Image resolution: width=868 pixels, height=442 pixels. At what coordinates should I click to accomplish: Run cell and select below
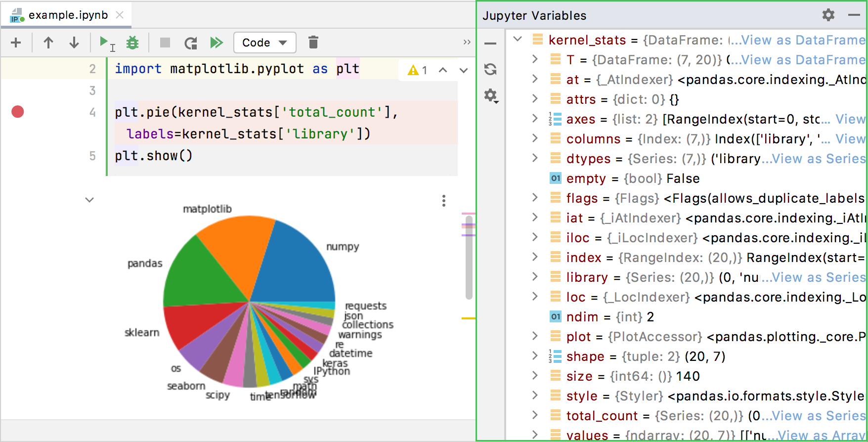coord(107,43)
